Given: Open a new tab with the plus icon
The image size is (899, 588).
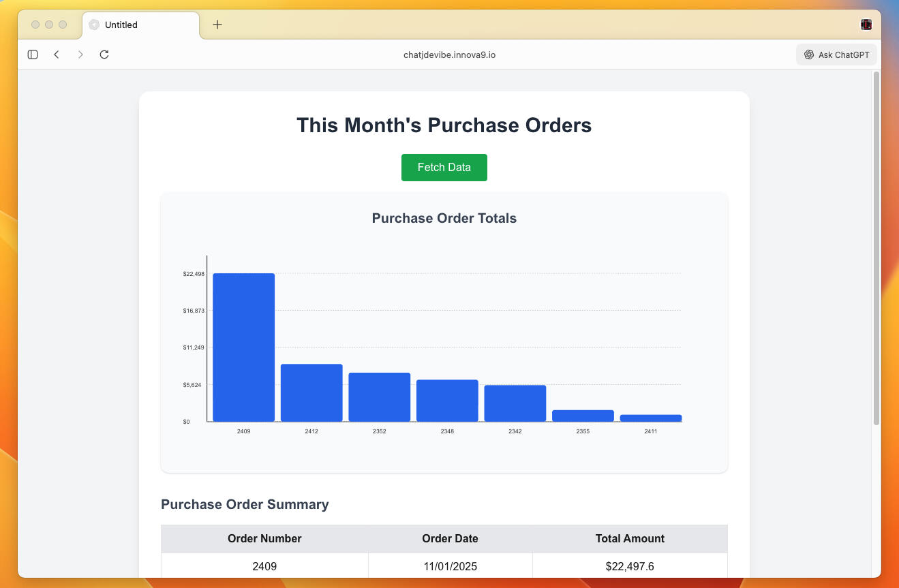Looking at the screenshot, I should (x=217, y=24).
